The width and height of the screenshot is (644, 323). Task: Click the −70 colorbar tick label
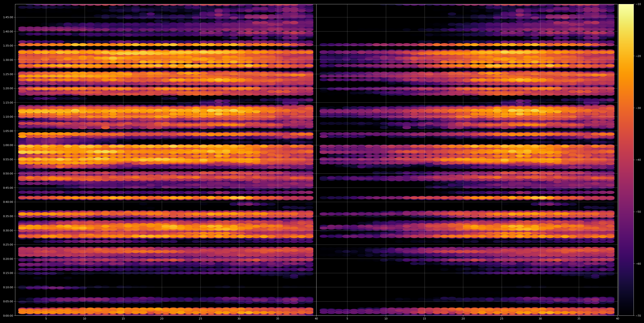pos(638,316)
